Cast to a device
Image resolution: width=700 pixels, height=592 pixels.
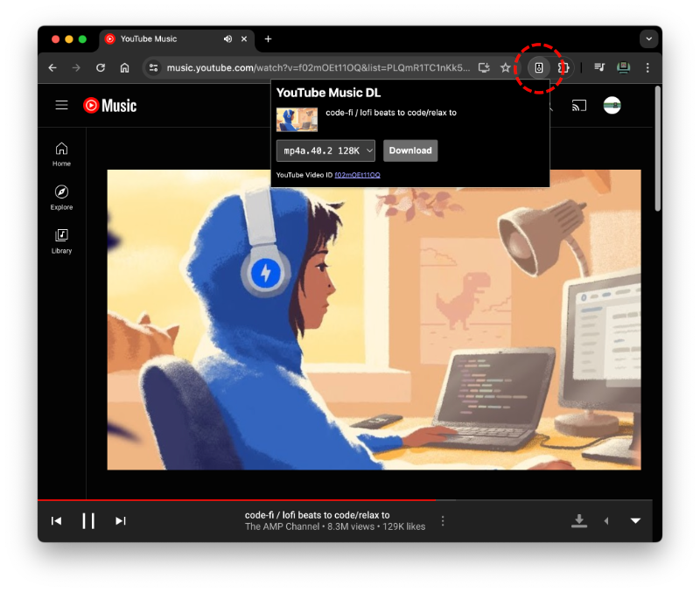coord(578,106)
